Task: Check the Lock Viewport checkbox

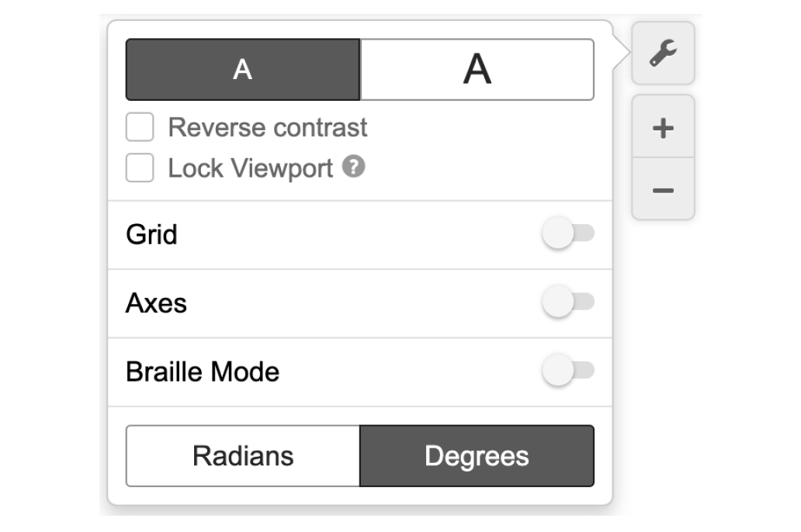Action: coord(140,168)
